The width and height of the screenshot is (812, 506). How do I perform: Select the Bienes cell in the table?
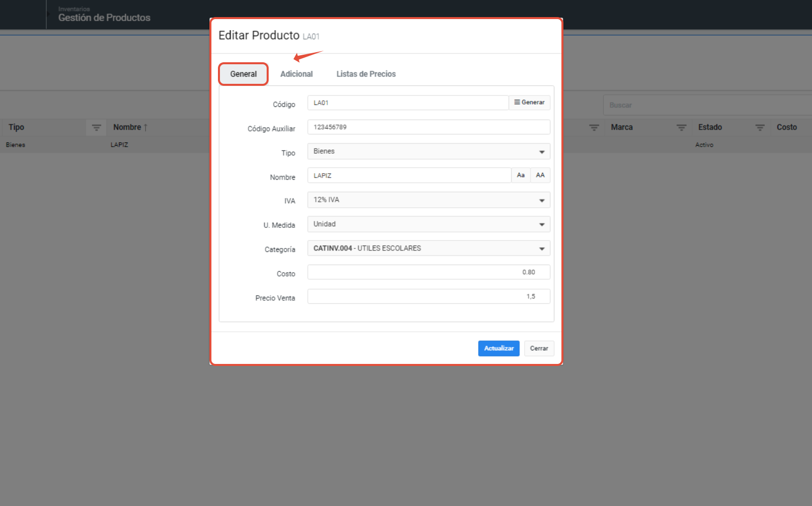pos(16,145)
